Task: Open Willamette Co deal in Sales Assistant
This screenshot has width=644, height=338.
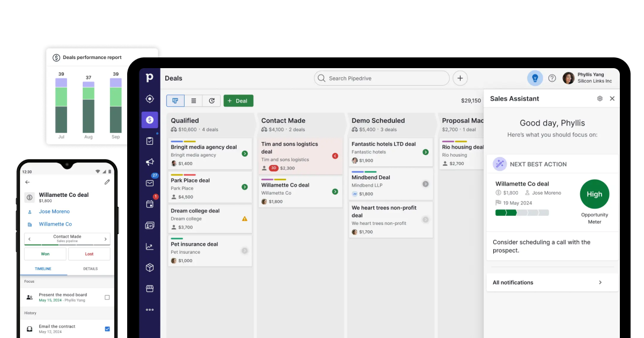Action: (x=522, y=184)
